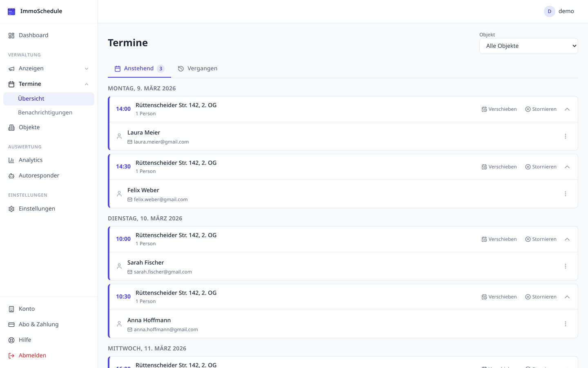
Task: Open Benachrichtigungen in the sidebar
Action: tap(45, 112)
